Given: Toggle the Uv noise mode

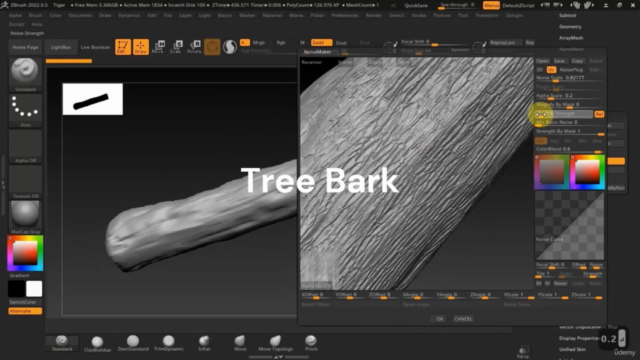Looking at the screenshot, I should click(551, 70).
